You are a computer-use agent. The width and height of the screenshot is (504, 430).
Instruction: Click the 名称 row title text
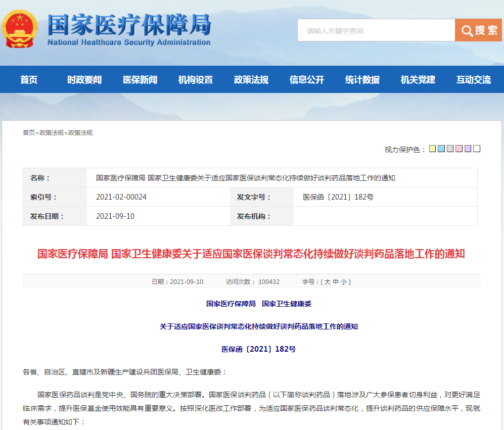(x=246, y=178)
